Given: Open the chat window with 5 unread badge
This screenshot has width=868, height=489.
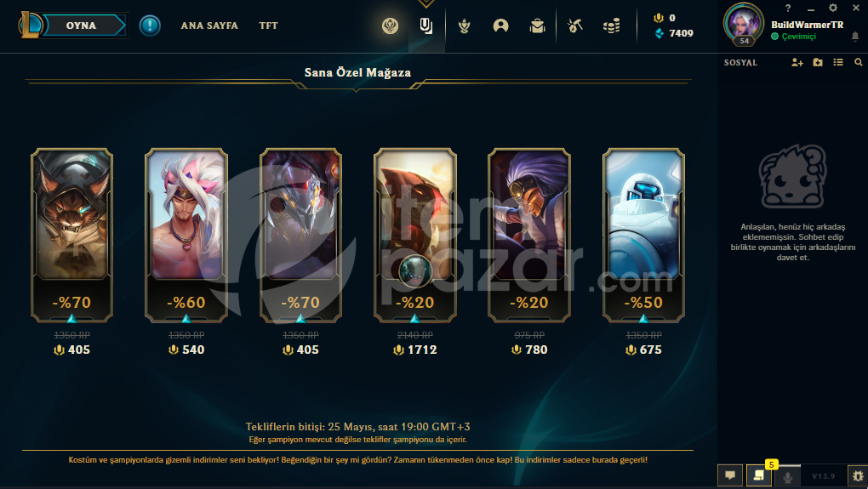Looking at the screenshot, I should (759, 475).
